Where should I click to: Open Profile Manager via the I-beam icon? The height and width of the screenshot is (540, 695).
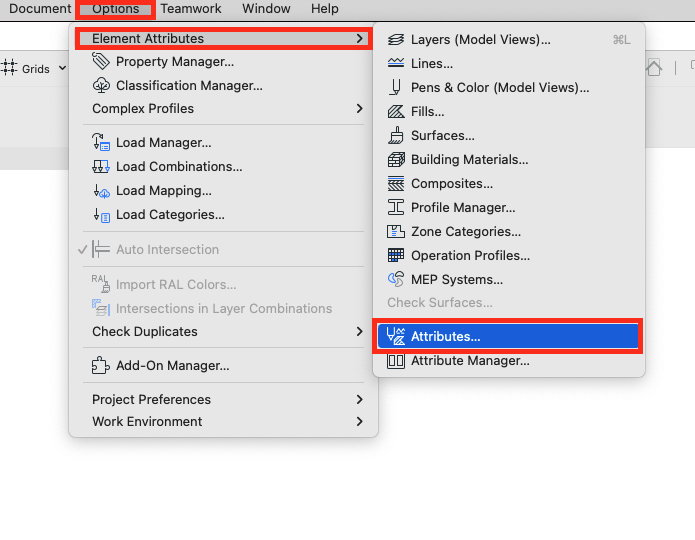(x=396, y=207)
